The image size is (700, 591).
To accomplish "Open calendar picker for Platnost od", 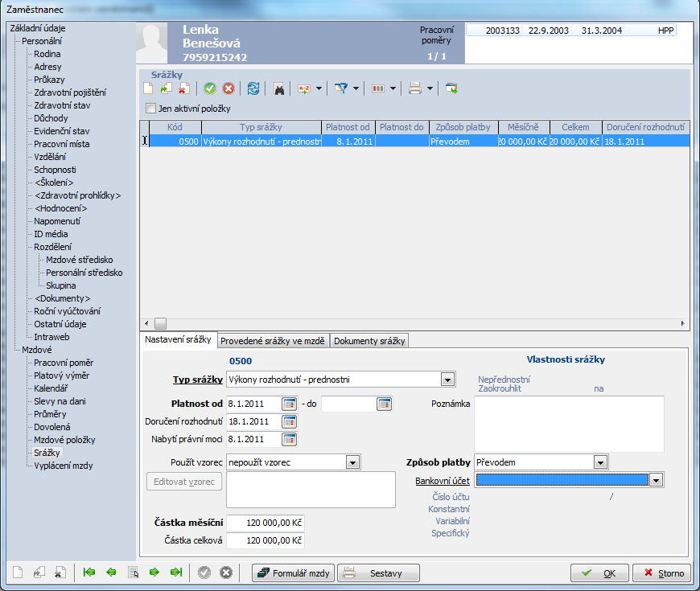I will pos(290,404).
